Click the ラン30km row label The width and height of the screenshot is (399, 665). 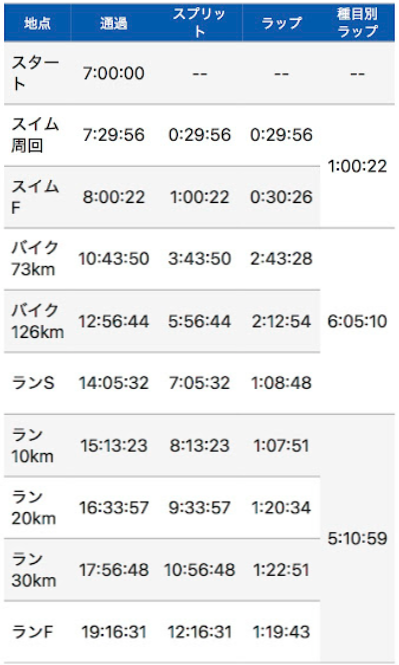pyautogui.click(x=34, y=570)
